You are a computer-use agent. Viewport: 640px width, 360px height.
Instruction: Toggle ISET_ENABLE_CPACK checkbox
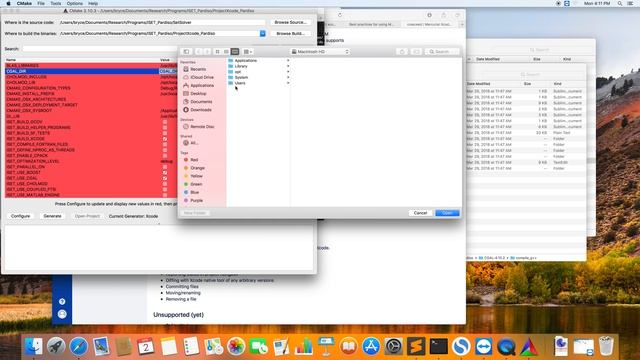point(165,156)
